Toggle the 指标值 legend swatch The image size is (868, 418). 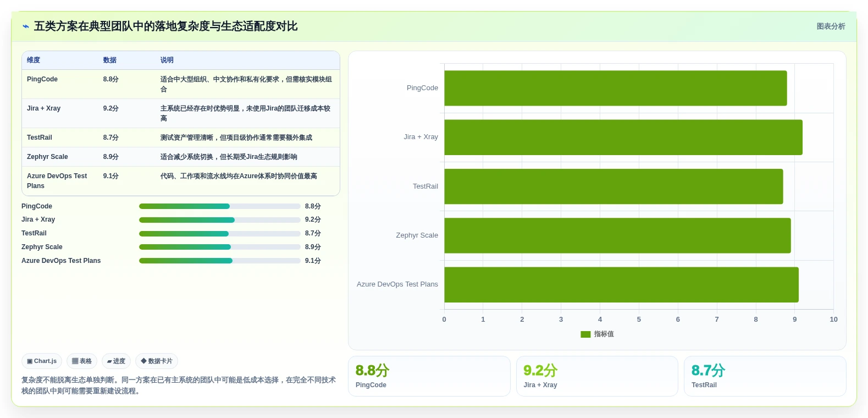pos(585,334)
